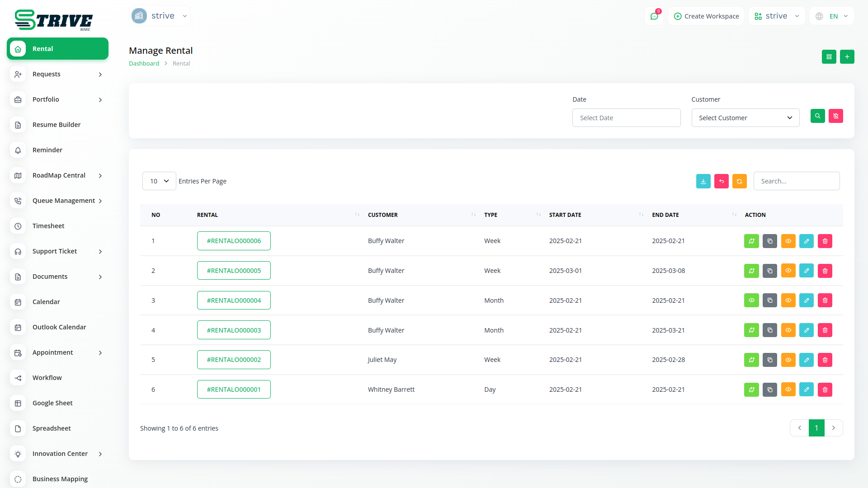Open the Select Customer dropdown
868x488 pixels.
click(745, 118)
